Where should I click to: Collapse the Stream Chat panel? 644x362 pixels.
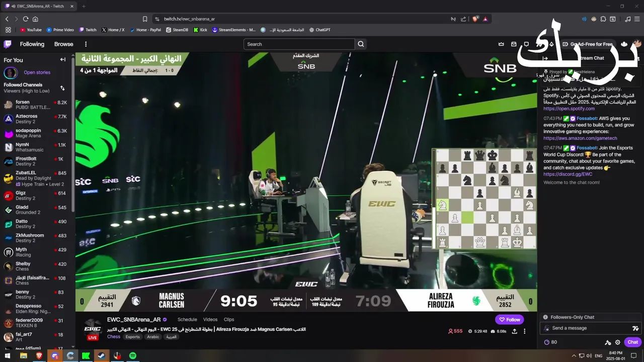pyautogui.click(x=545, y=58)
